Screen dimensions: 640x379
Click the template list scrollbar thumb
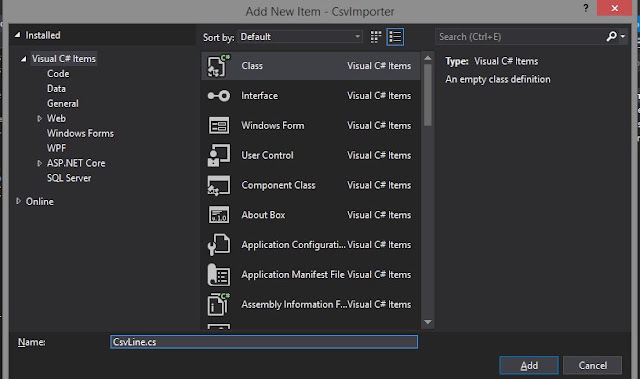(x=428, y=94)
